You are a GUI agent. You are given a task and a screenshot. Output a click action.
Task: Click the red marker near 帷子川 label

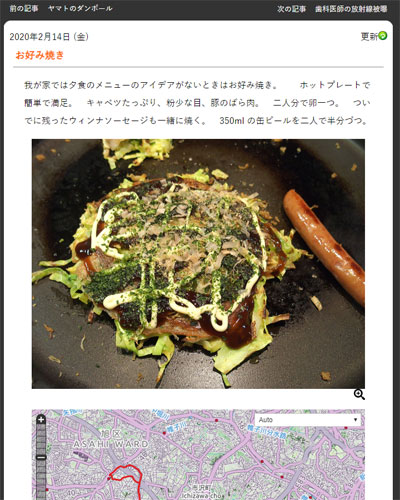point(164,433)
